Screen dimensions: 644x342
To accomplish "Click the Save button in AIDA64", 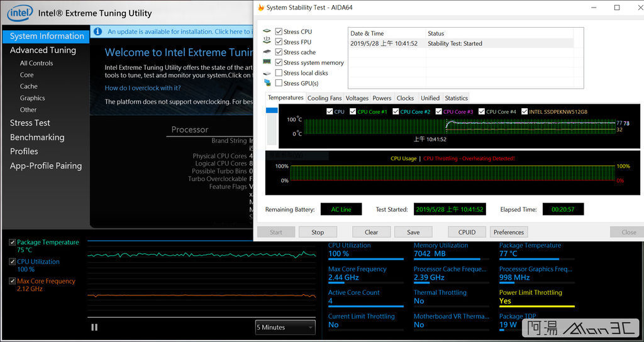I will point(413,232).
